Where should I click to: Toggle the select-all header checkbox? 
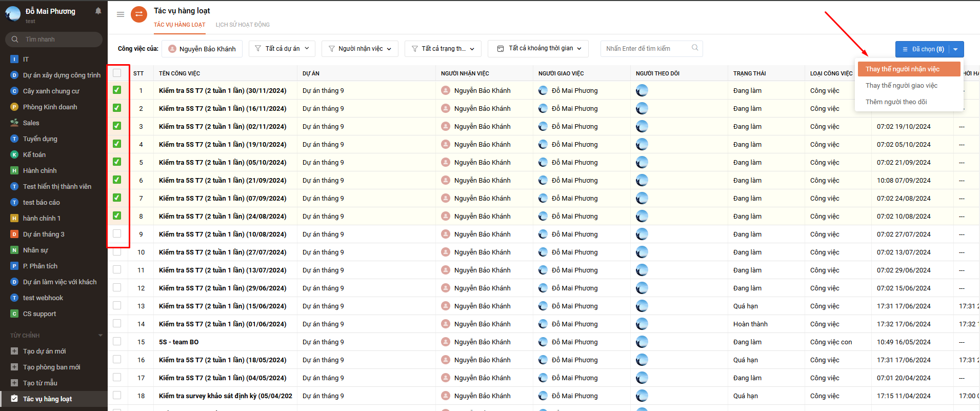pos(117,73)
